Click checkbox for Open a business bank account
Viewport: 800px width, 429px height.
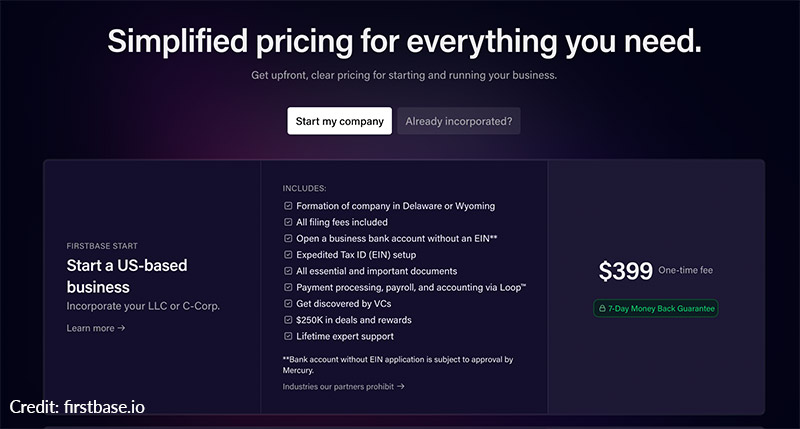click(288, 238)
